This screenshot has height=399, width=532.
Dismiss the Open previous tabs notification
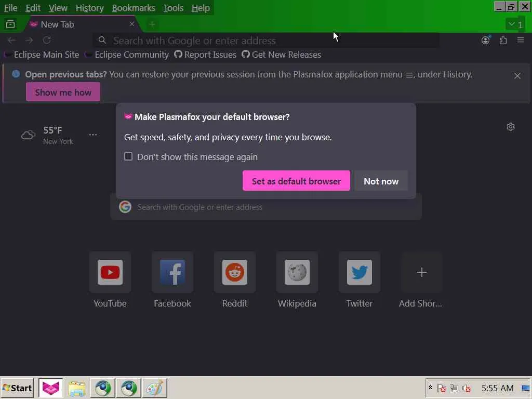[x=517, y=76]
